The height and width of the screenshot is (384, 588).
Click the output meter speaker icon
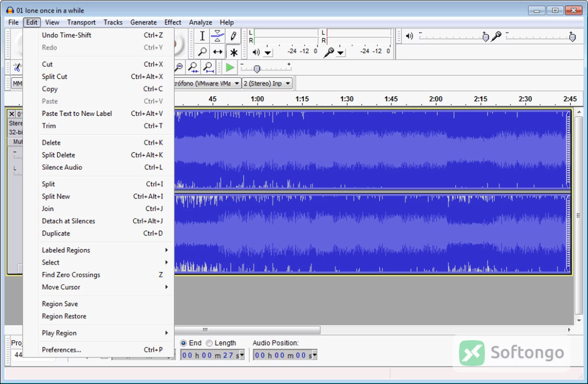click(x=256, y=52)
